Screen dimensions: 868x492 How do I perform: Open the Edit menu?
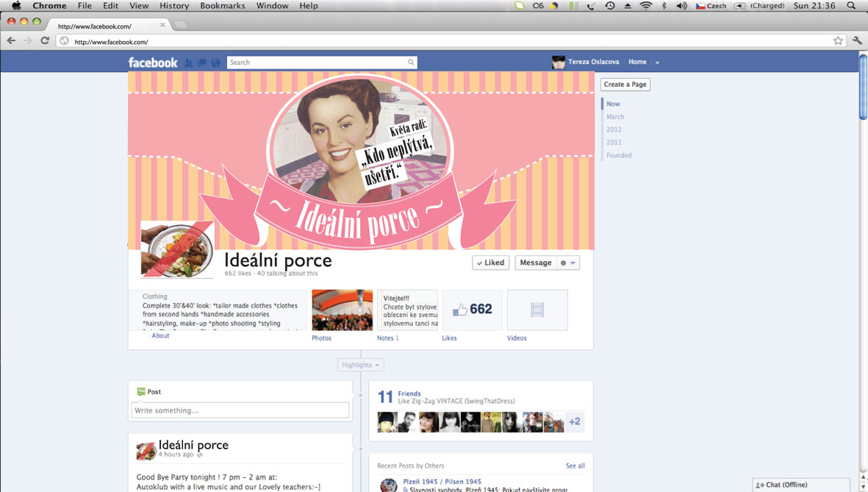111,6
